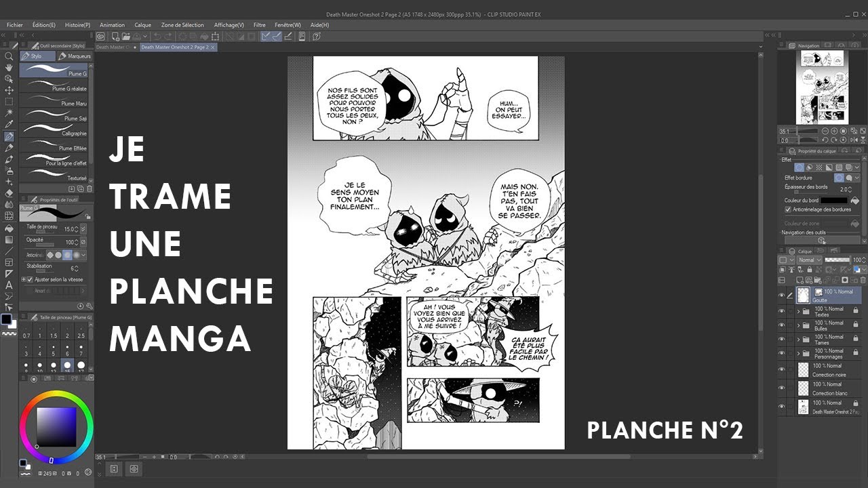Select the Zoom magnifier tool
This screenshot has width=868, height=488.
pyautogui.click(x=9, y=56)
